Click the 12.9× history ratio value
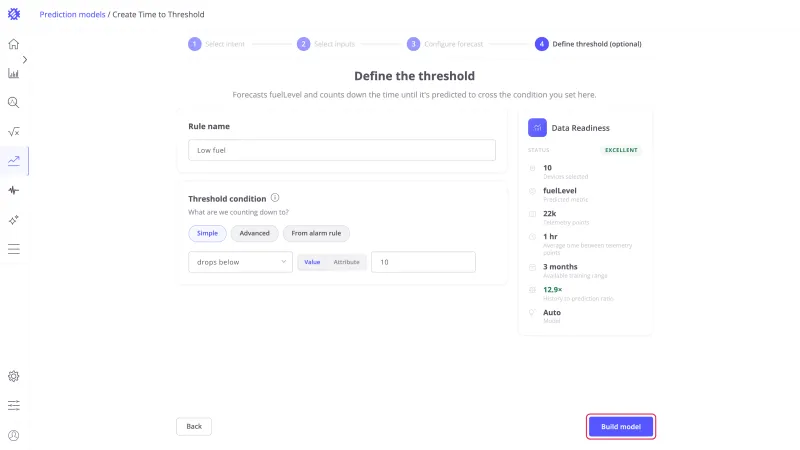This screenshot has width=800, height=450. click(553, 289)
